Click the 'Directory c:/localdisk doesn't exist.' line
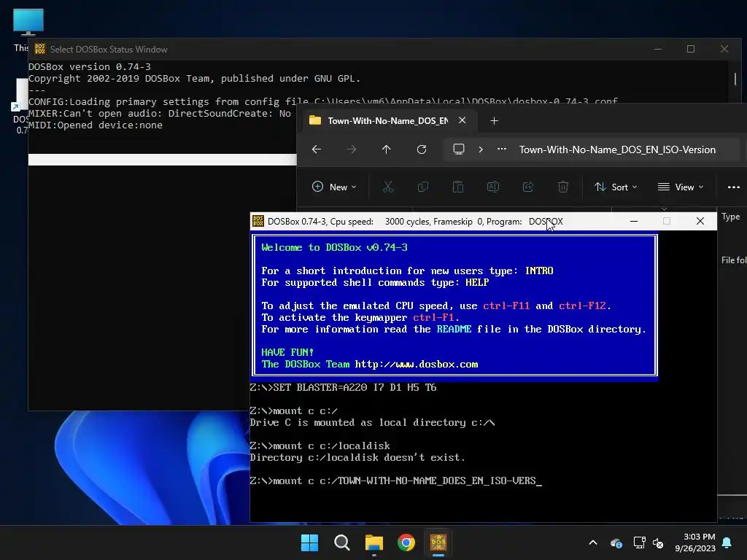Screen dimensions: 747x560 (357, 458)
